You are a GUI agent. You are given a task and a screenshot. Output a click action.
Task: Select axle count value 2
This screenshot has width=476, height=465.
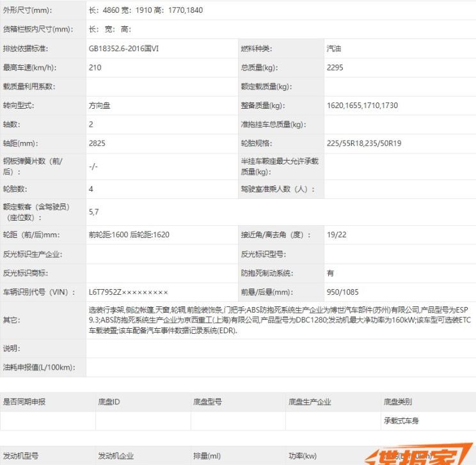91,125
